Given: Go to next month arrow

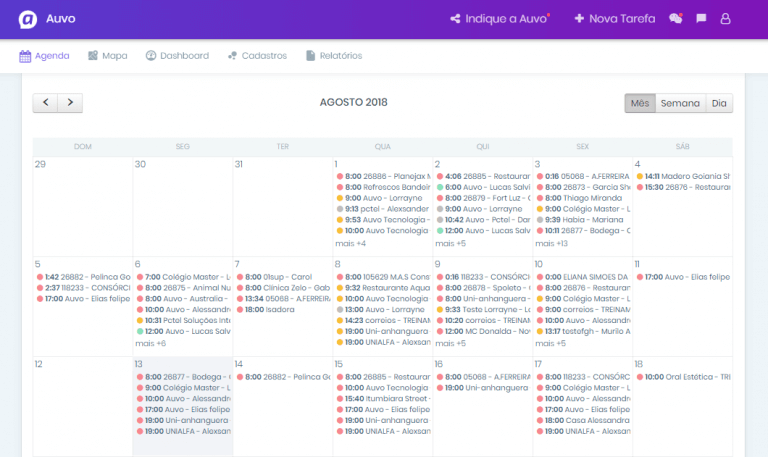Looking at the screenshot, I should pyautogui.click(x=70, y=103).
